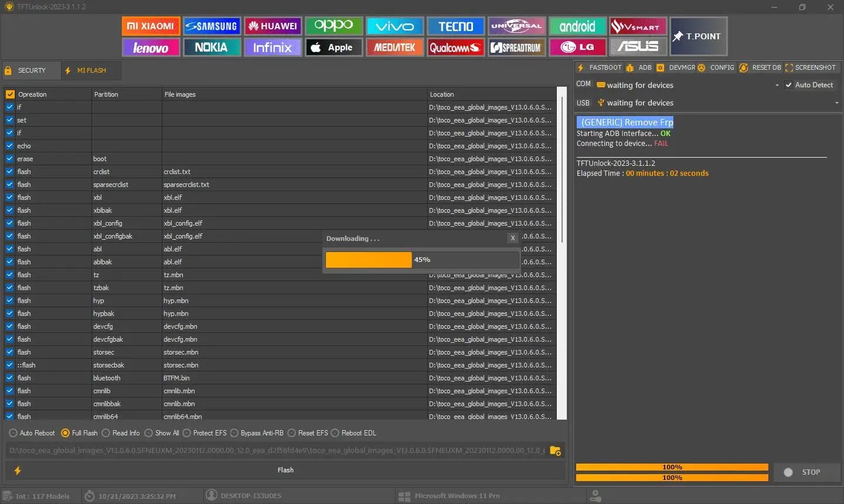Switch to the SECURTY tab
This screenshot has width=844, height=504.
click(31, 70)
